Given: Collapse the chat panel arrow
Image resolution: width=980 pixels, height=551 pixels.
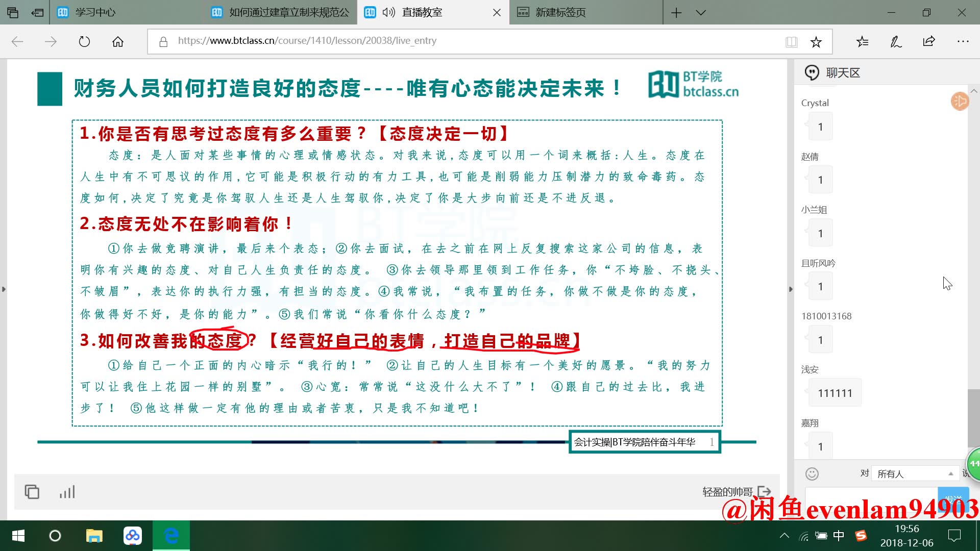Looking at the screenshot, I should pyautogui.click(x=791, y=289).
